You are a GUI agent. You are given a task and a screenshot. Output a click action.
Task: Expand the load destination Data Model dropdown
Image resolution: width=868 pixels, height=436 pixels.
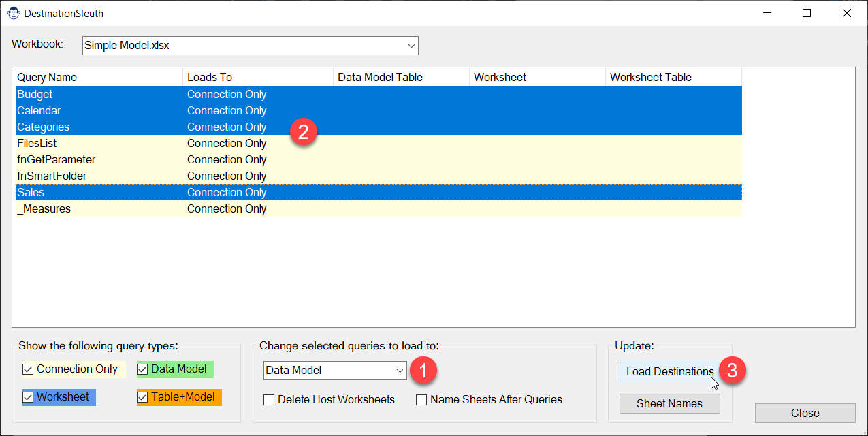[x=400, y=371]
